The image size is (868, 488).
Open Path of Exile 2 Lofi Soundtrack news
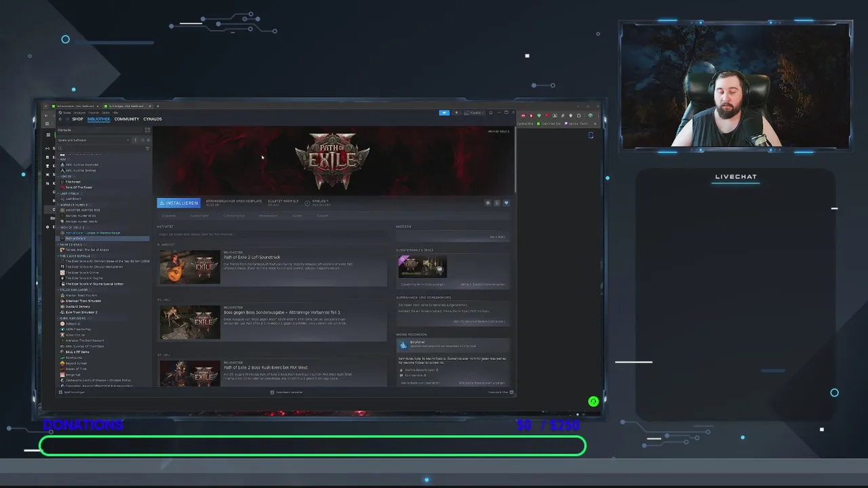point(252,257)
